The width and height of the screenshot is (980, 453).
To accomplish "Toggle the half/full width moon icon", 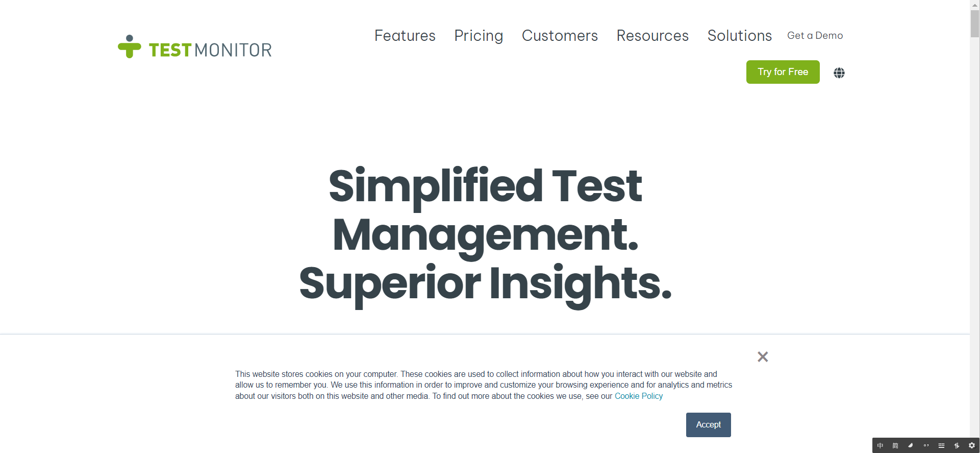I will 911,446.
